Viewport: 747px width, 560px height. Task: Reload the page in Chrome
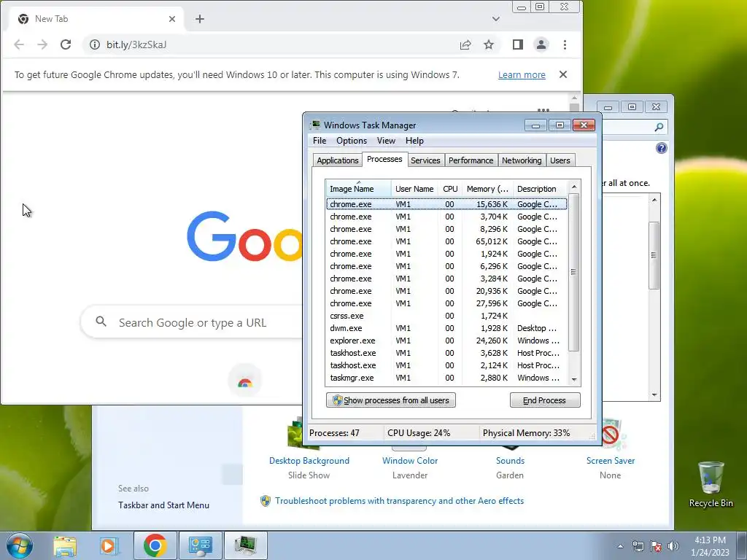(x=66, y=44)
